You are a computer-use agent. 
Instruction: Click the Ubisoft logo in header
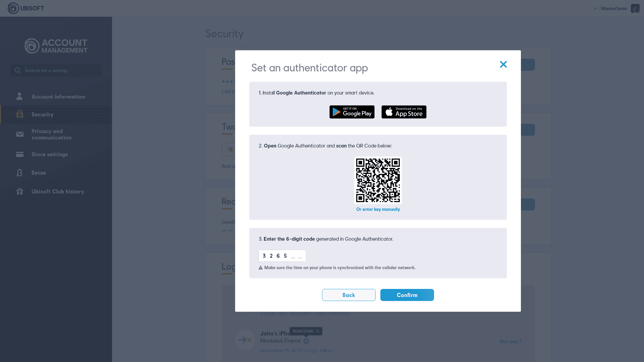[26, 8]
